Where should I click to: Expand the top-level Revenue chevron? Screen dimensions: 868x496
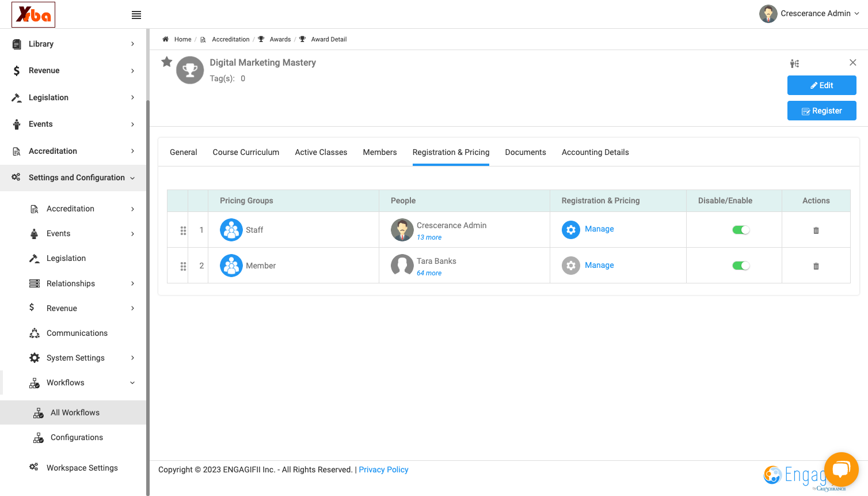click(132, 71)
